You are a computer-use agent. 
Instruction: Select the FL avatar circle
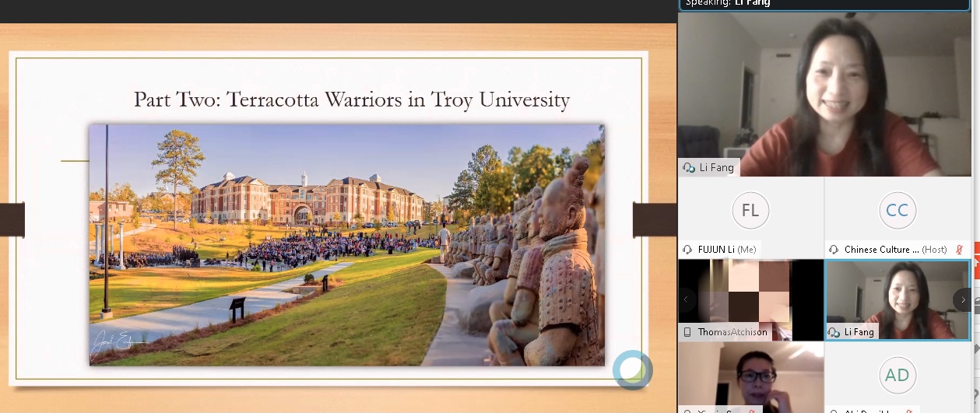click(750, 211)
